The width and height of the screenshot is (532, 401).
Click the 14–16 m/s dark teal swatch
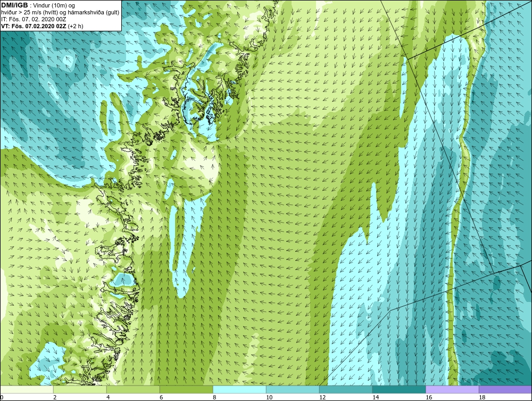coord(399,389)
